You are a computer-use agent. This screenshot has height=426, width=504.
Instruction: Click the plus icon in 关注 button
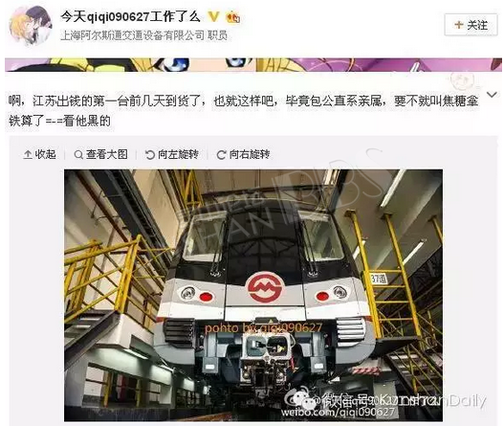click(459, 25)
